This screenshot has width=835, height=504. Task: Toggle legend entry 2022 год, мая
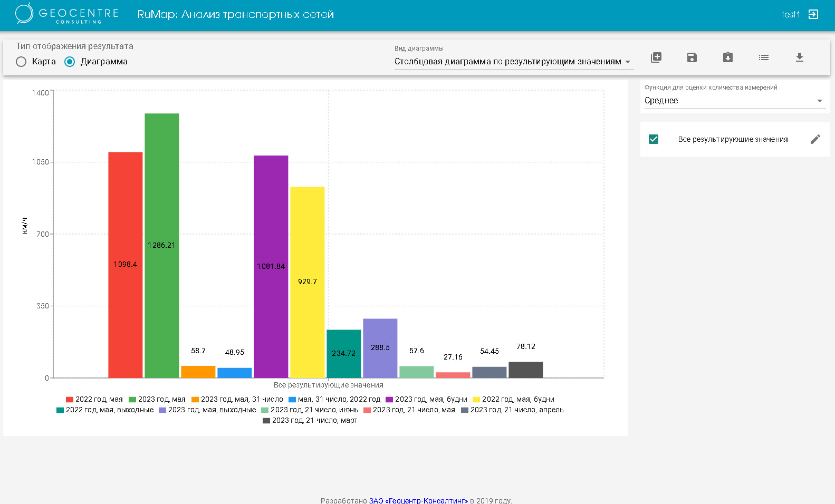(94, 400)
